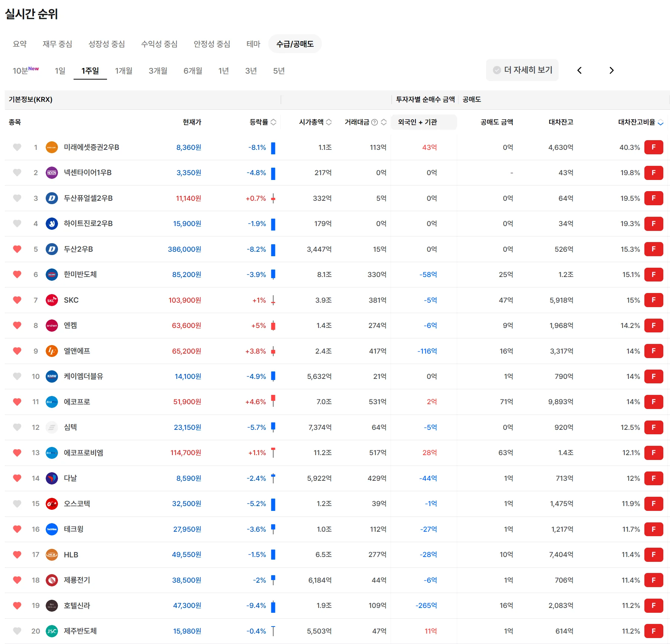670x644 pixels.
Task: Click the 에코프로 stock logo
Action: (x=52, y=402)
